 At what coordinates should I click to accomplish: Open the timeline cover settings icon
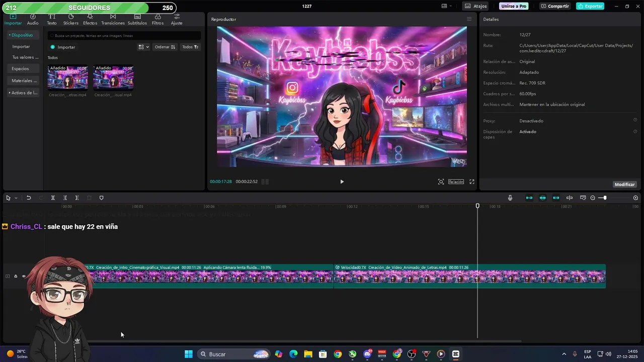[583, 198]
